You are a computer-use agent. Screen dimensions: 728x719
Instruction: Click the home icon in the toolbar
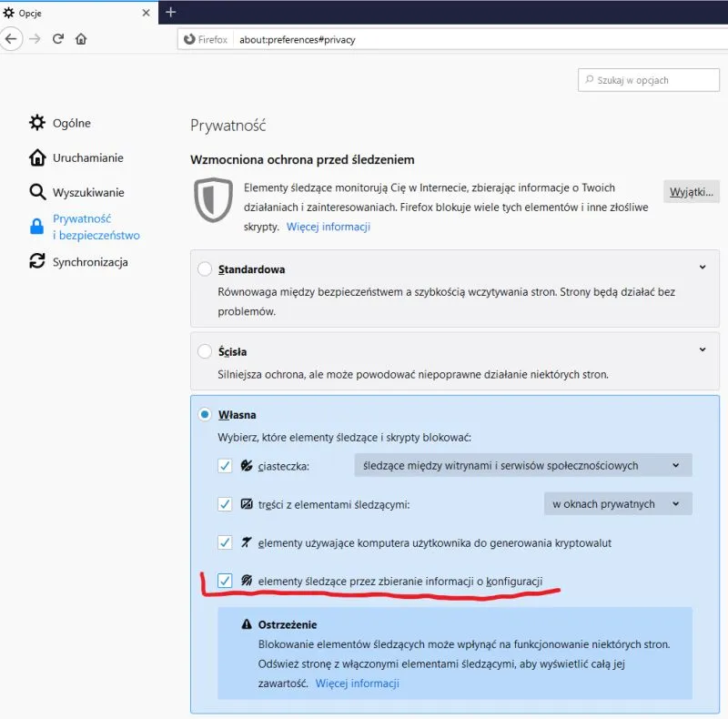point(81,39)
